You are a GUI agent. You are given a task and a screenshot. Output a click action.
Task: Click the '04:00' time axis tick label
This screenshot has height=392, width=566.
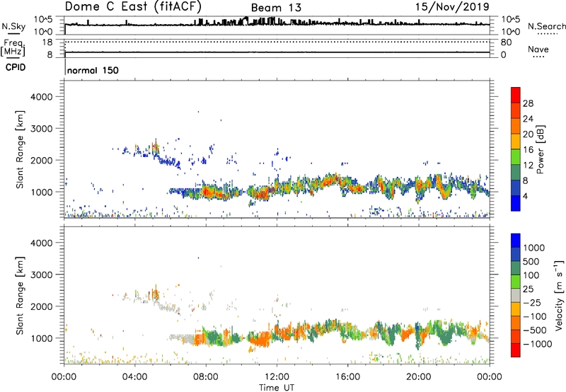coord(134,377)
